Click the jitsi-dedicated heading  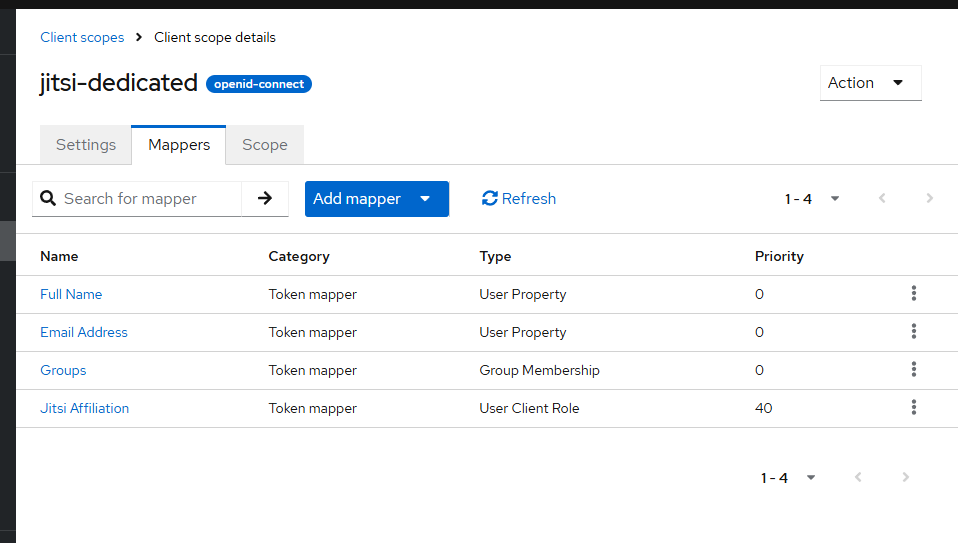(x=119, y=82)
